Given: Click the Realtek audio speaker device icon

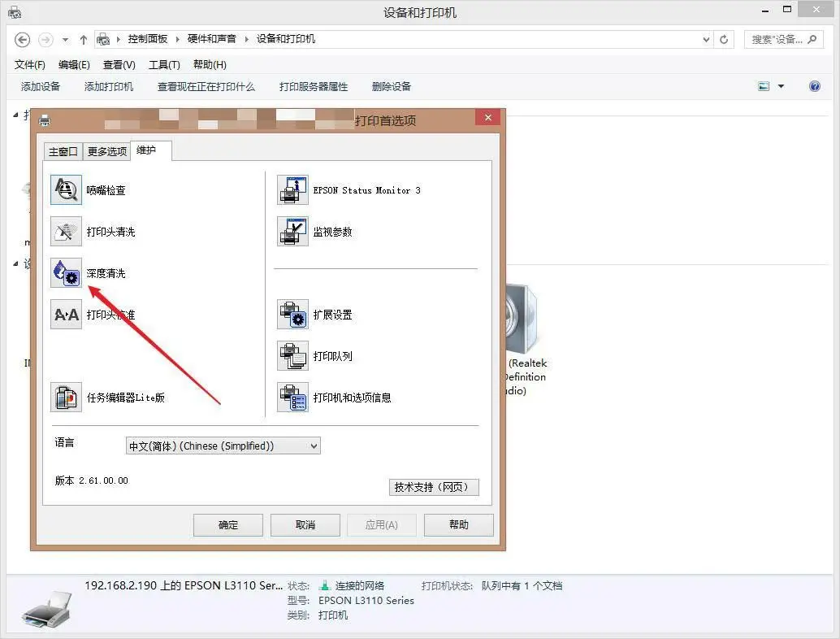Looking at the screenshot, I should [x=522, y=319].
